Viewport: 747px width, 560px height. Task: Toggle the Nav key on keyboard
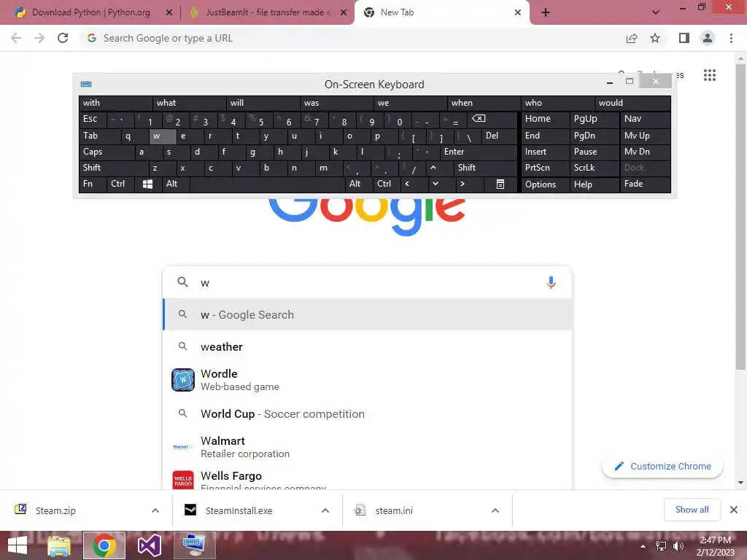point(645,119)
